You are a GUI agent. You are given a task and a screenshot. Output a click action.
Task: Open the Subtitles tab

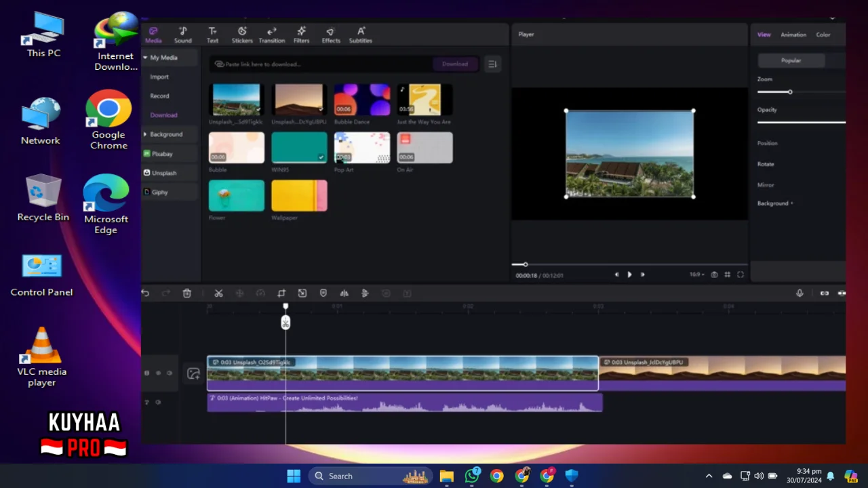(x=360, y=35)
